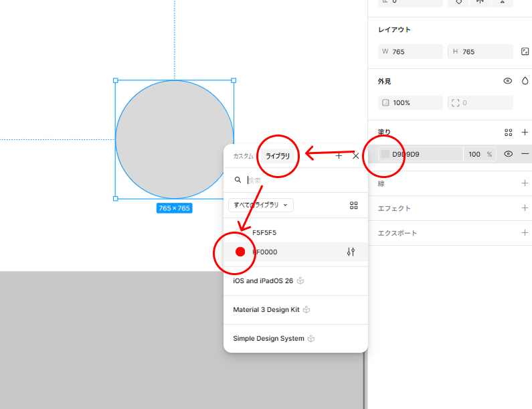Open the Material 3 Design Kit library
This screenshot has width=532, height=409.
click(x=266, y=310)
